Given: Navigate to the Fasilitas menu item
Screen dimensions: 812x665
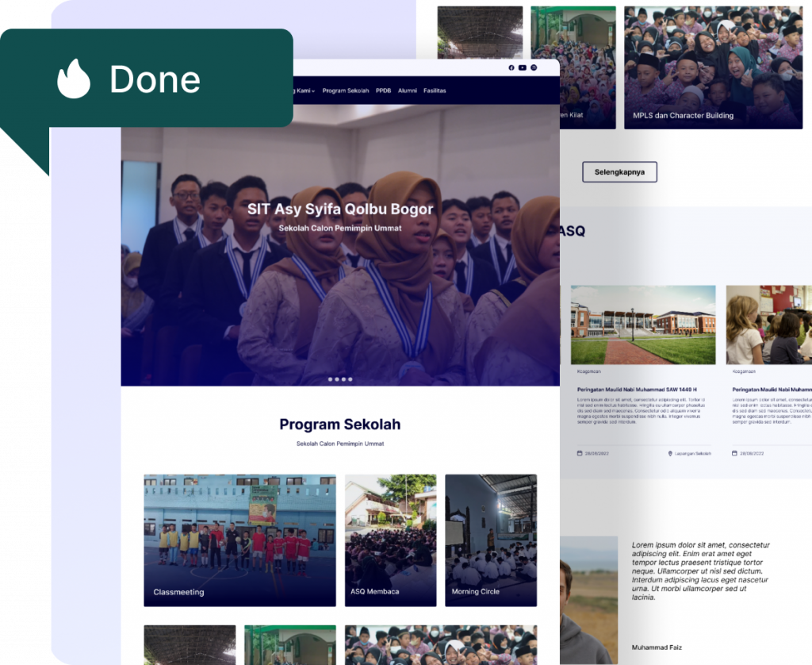Looking at the screenshot, I should tap(435, 90).
